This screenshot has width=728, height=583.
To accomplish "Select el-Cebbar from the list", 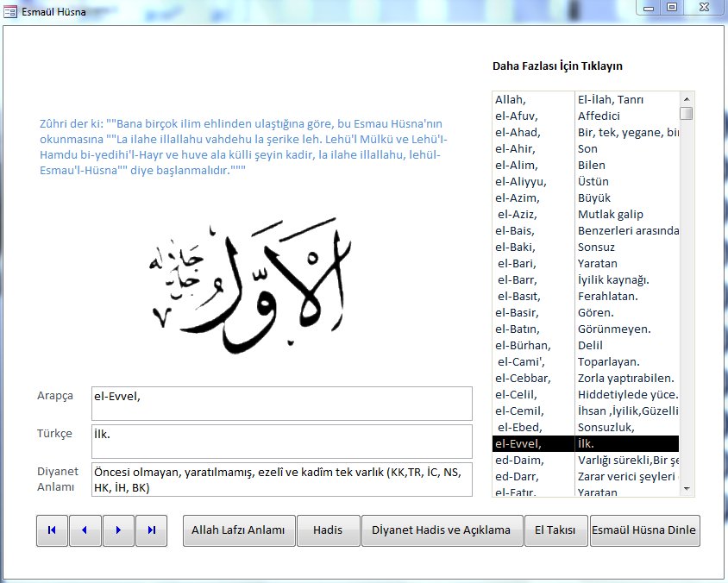I will (x=523, y=378).
